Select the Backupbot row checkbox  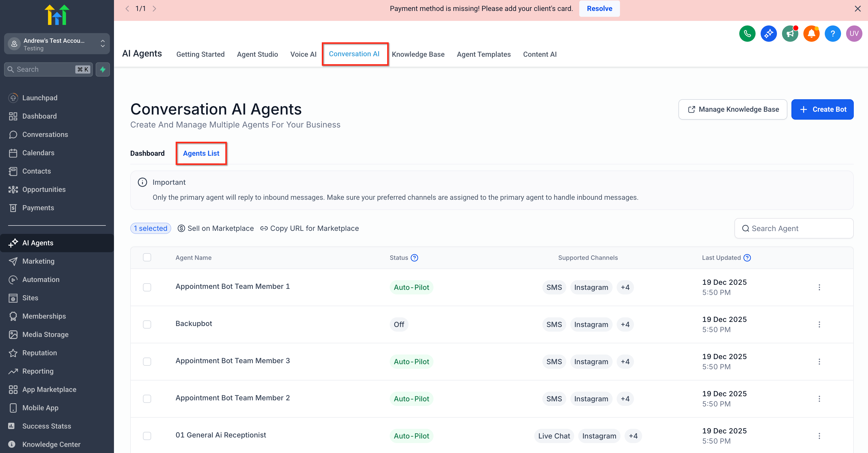pyautogui.click(x=147, y=324)
